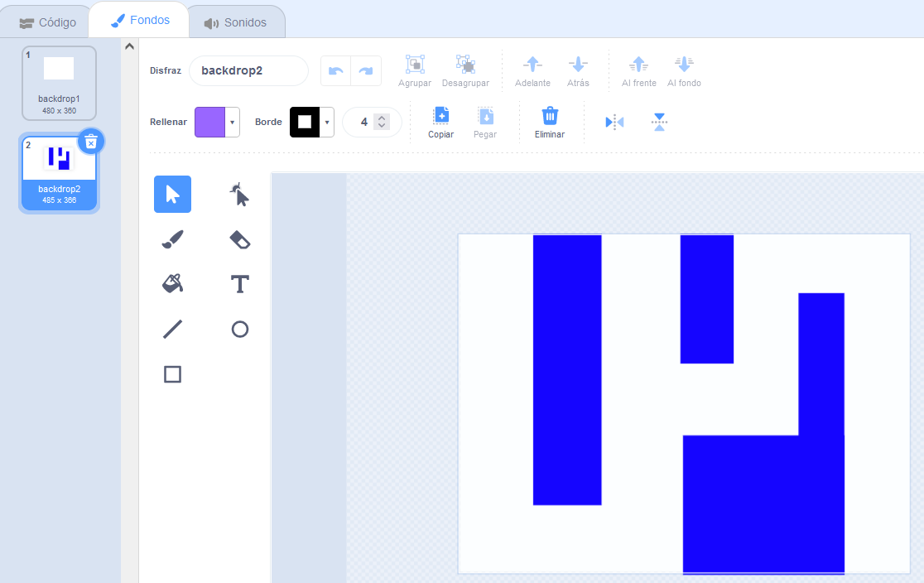This screenshot has width=924, height=583.
Task: Switch to the Código tab
Action: coord(48,22)
